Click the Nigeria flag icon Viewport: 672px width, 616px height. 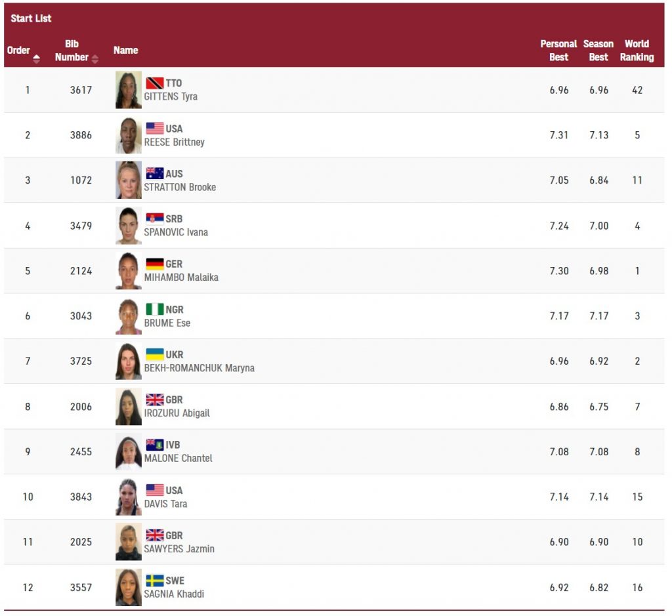coord(155,310)
